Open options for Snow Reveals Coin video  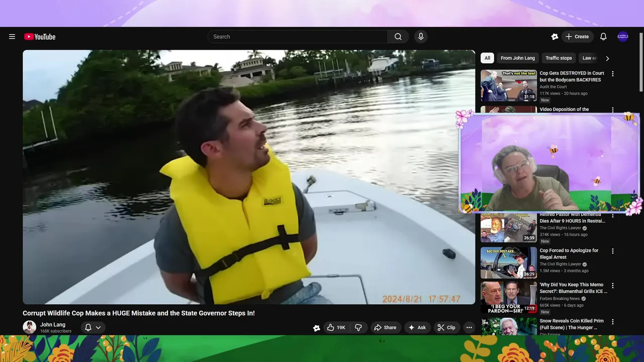point(613,321)
